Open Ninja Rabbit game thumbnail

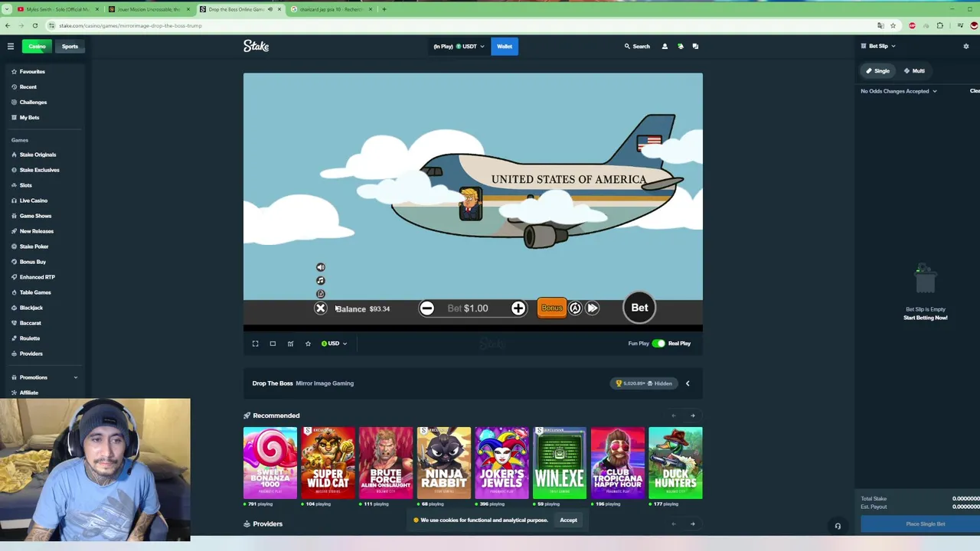[444, 463]
